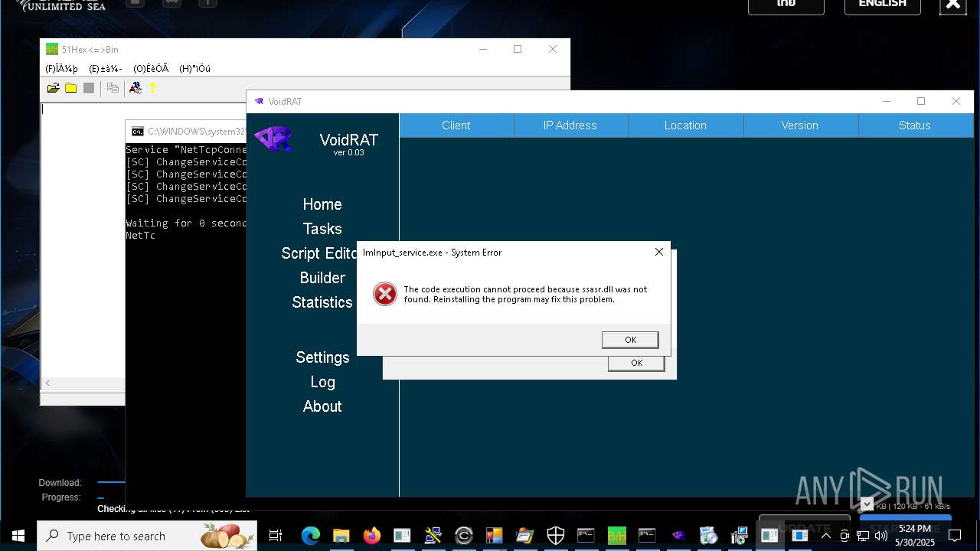Open volume control in system tray
The image size is (980, 551).
pos(881,536)
